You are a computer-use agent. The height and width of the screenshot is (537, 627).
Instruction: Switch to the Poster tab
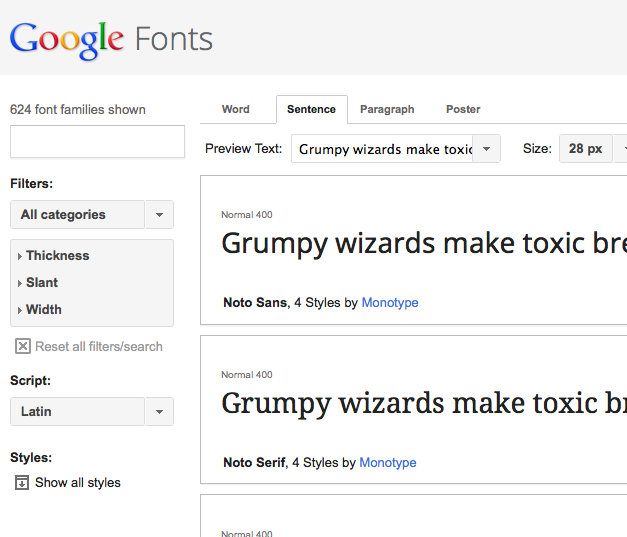[463, 109]
